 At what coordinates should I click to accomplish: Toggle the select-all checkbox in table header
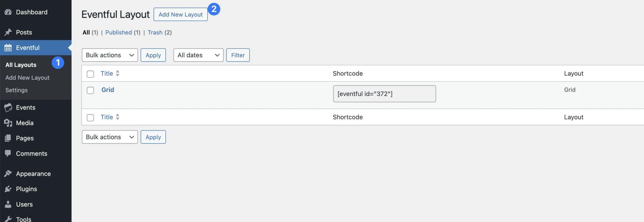(x=90, y=74)
